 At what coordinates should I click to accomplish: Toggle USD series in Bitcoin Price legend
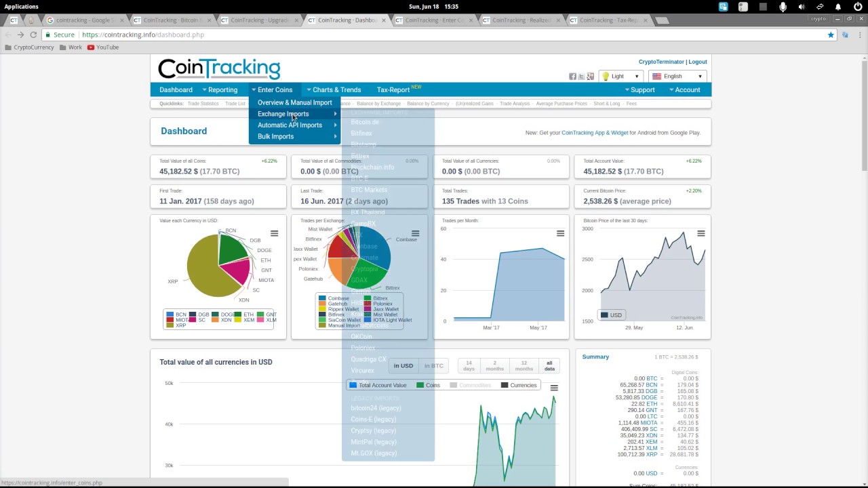coord(611,315)
